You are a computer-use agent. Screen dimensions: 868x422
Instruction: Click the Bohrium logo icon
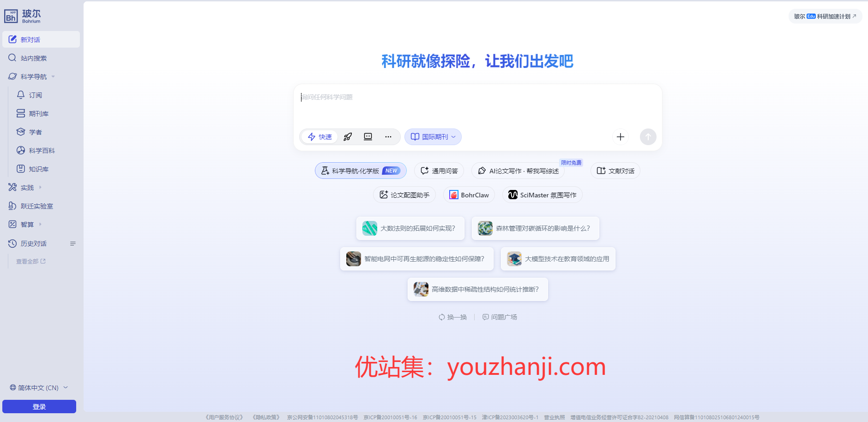[x=11, y=16]
